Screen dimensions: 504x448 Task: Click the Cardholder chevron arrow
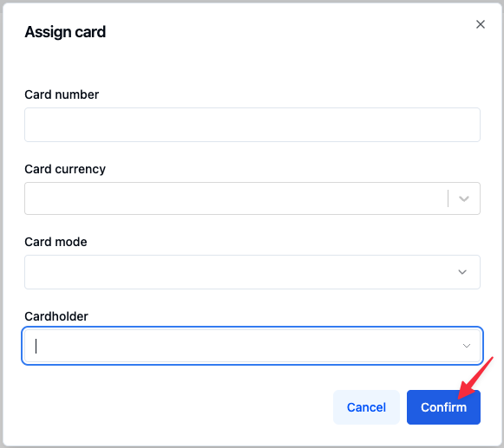pos(467,346)
